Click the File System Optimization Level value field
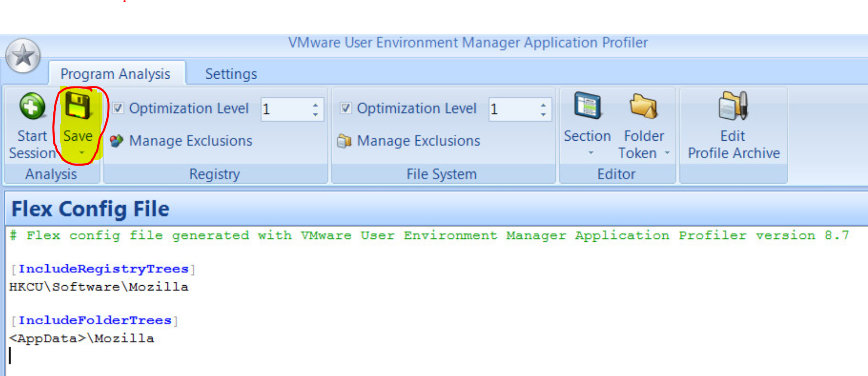Image resolution: width=868 pixels, height=376 pixels. [x=513, y=109]
